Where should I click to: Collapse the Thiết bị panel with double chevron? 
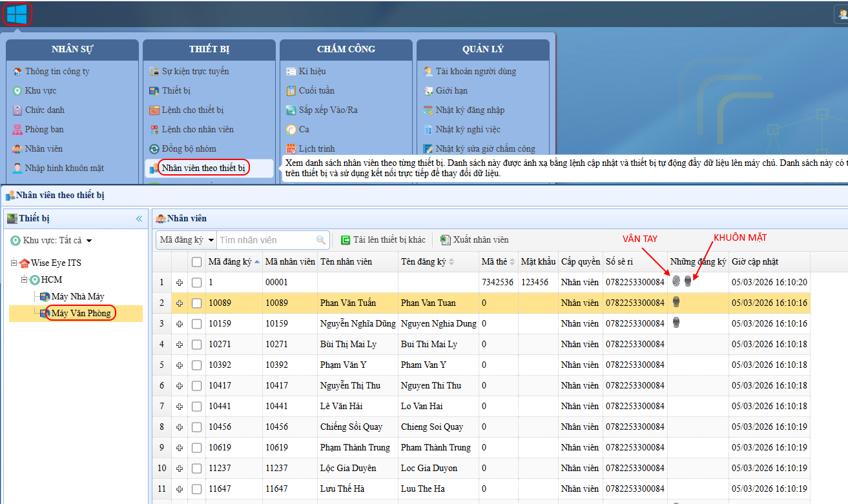(x=139, y=219)
